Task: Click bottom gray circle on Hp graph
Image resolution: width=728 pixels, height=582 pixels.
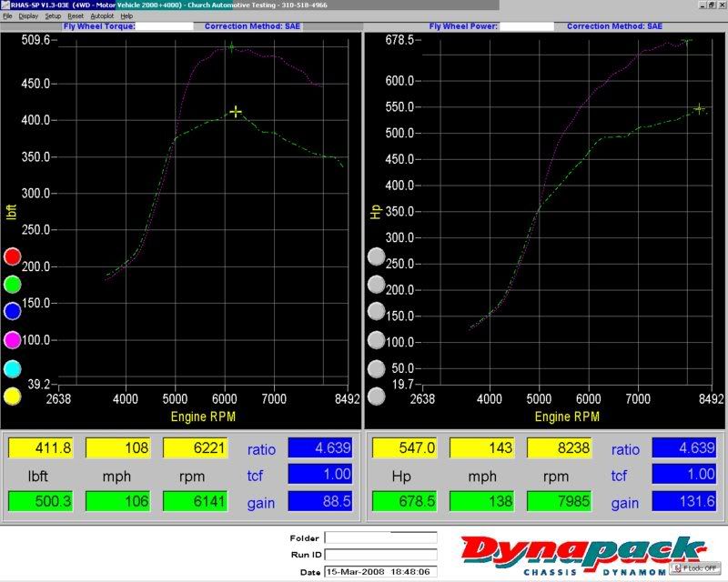Action: pos(376,396)
